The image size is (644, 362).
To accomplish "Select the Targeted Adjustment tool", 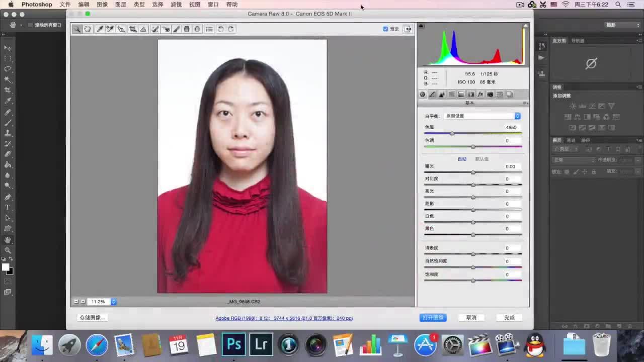I will pyautogui.click(x=121, y=29).
